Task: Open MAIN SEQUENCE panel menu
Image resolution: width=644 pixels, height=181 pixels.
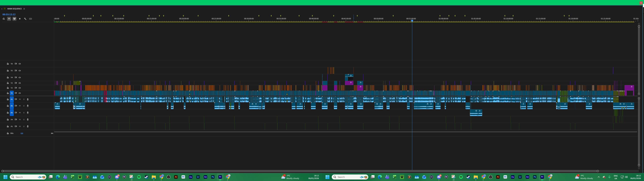Action: (24, 9)
